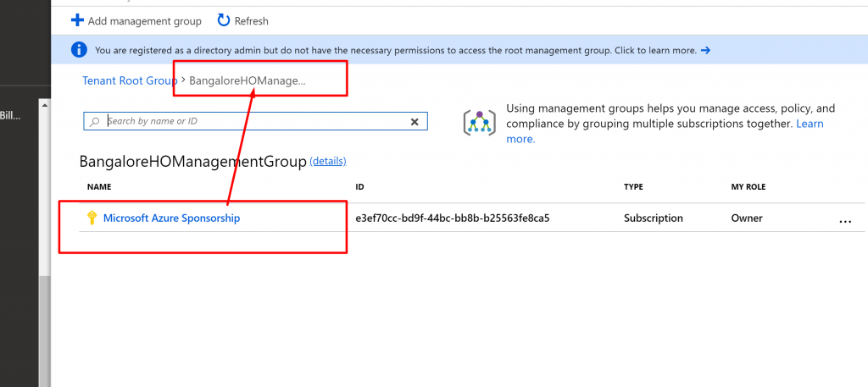Sort by the TYPE column header
868x387 pixels.
(633, 186)
